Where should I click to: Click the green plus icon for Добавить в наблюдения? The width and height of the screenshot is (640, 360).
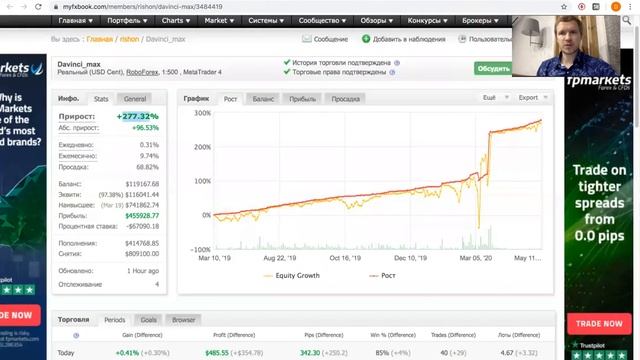pyautogui.click(x=366, y=39)
